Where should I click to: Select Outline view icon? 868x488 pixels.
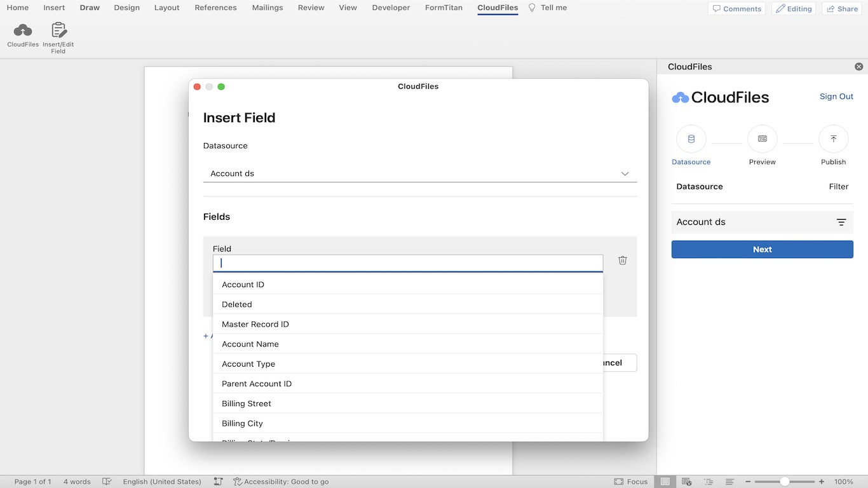[709, 482]
